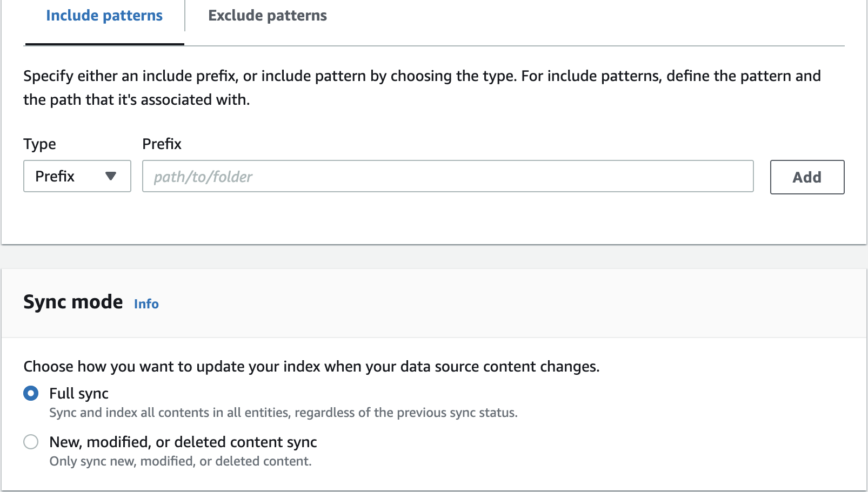
Task: Click the Sync mode heading
Action: click(x=73, y=302)
